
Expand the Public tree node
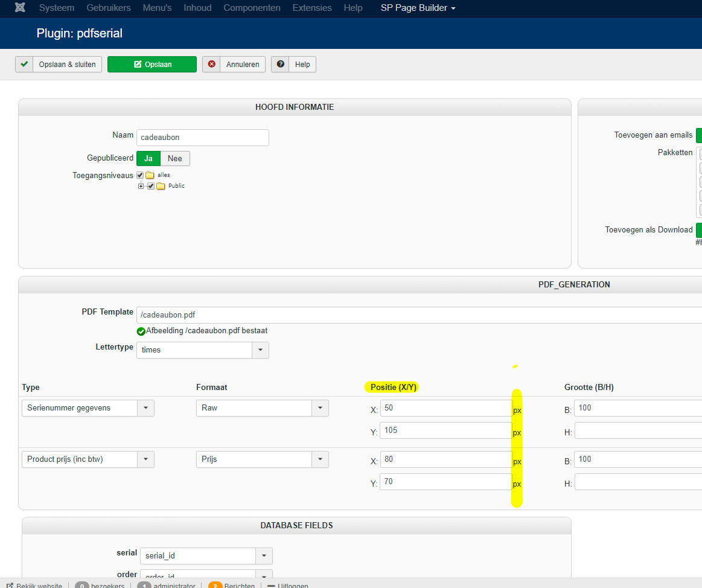(141, 186)
